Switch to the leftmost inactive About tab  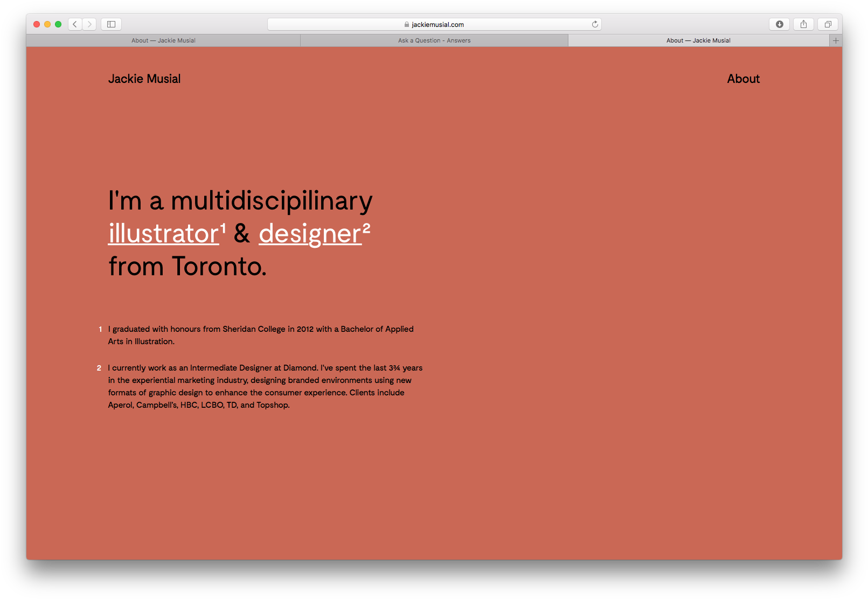click(163, 40)
